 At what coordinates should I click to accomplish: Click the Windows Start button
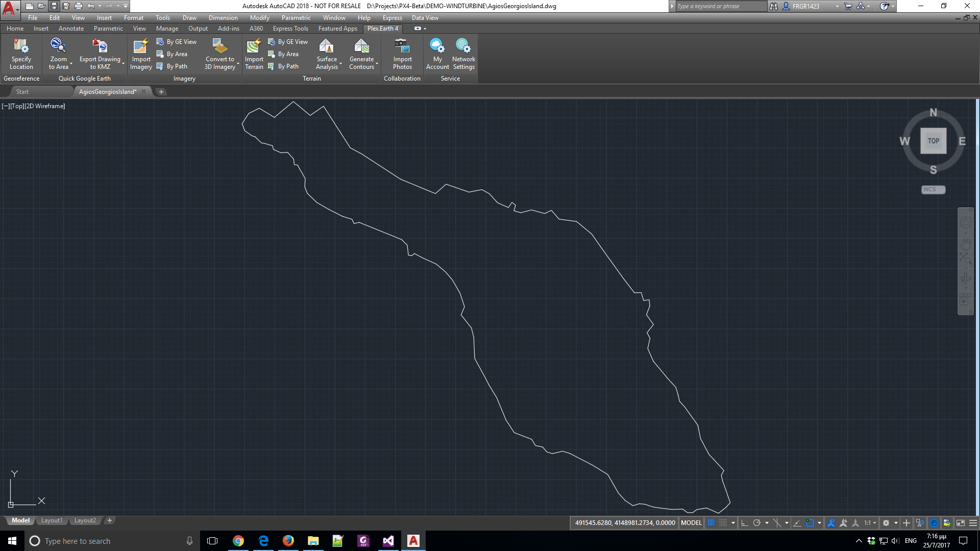(12, 541)
